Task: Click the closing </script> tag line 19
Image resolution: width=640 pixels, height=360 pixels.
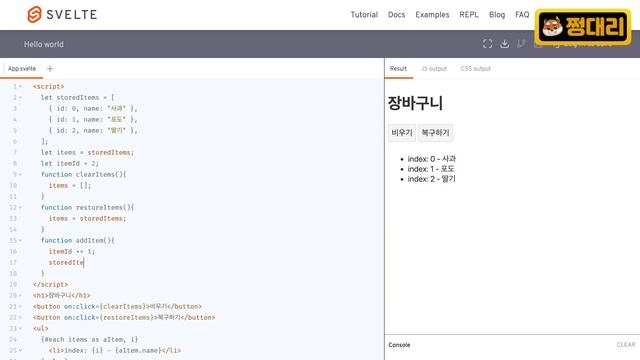Action: pyautogui.click(x=51, y=284)
